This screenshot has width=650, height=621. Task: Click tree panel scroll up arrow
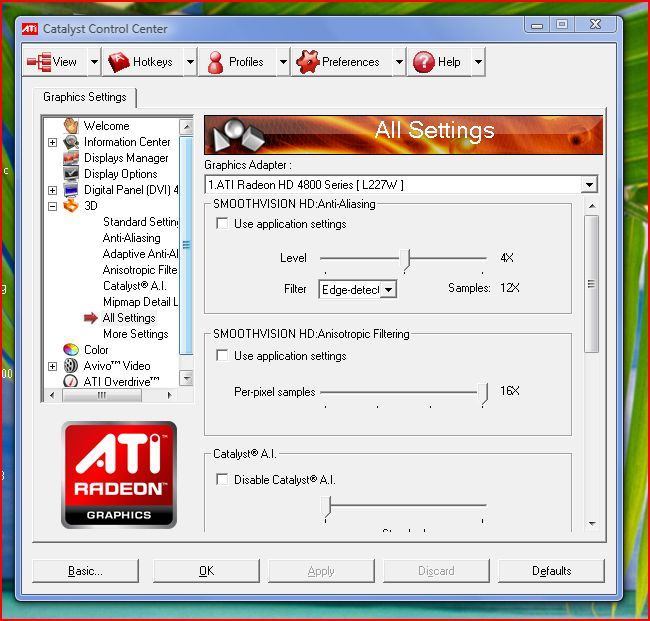[187, 126]
